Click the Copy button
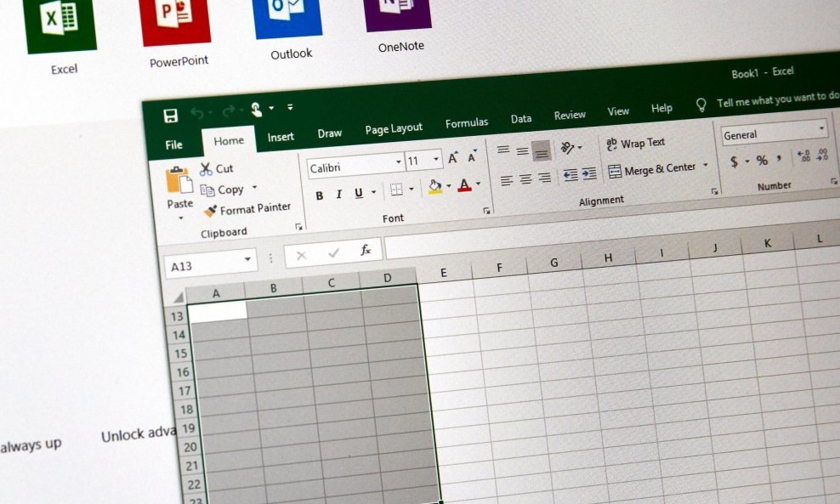Image resolution: width=840 pixels, height=504 pixels. point(222,190)
